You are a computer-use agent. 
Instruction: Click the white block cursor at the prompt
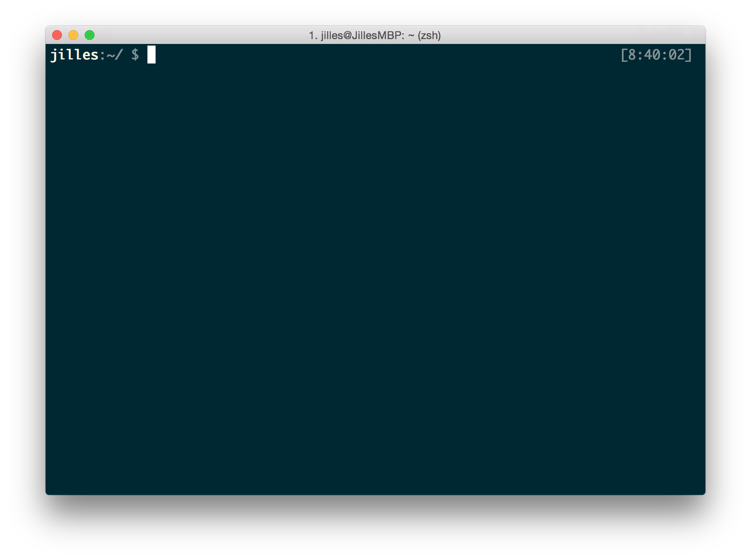tap(151, 55)
